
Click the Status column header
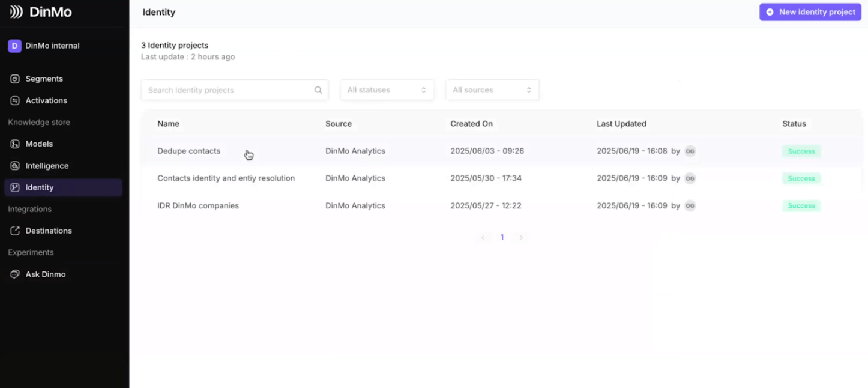[x=794, y=124]
